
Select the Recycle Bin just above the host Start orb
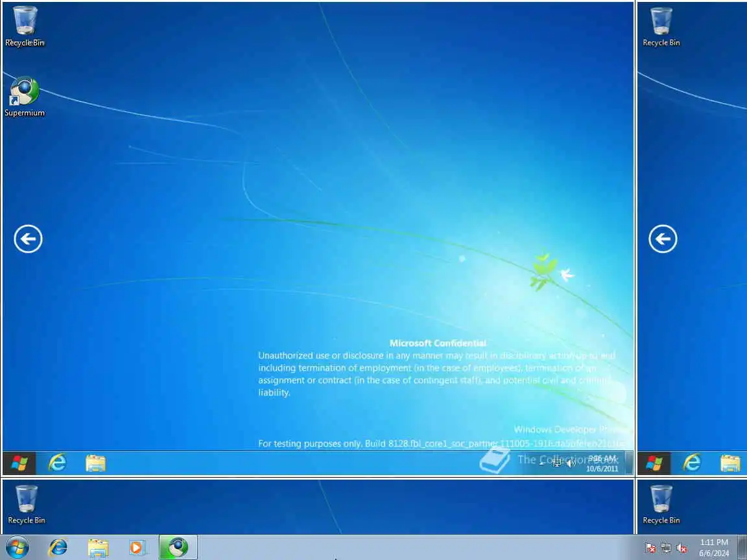click(x=26, y=505)
